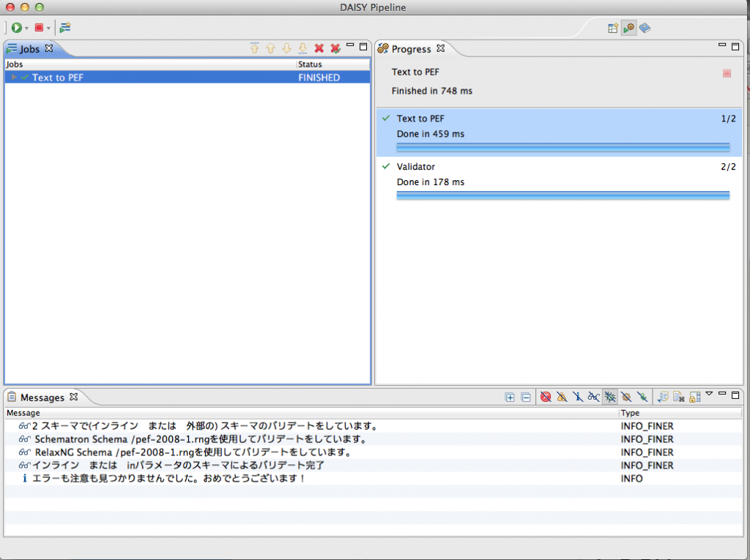750x560 pixels.
Task: Click the red Stop jobs button
Action: [x=40, y=28]
